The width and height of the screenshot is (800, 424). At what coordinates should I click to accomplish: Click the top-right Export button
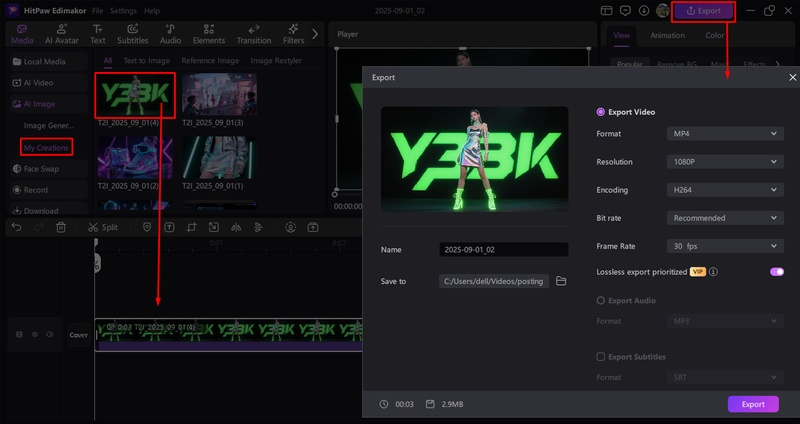pyautogui.click(x=704, y=11)
